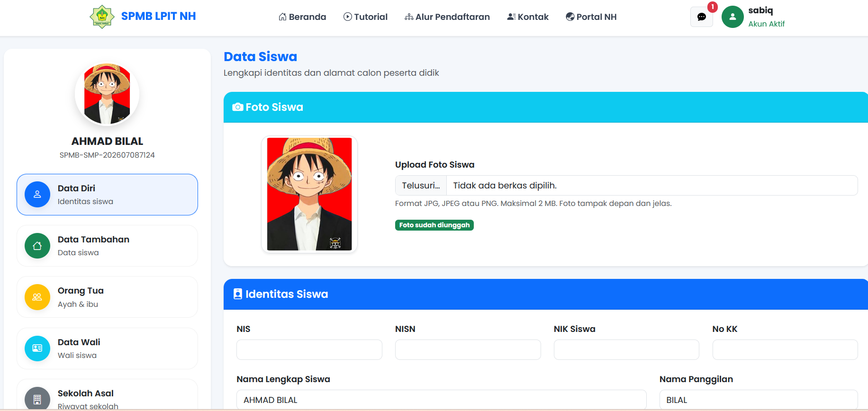Select the Orang Tua sidebar section
The height and width of the screenshot is (411, 868).
tap(107, 297)
